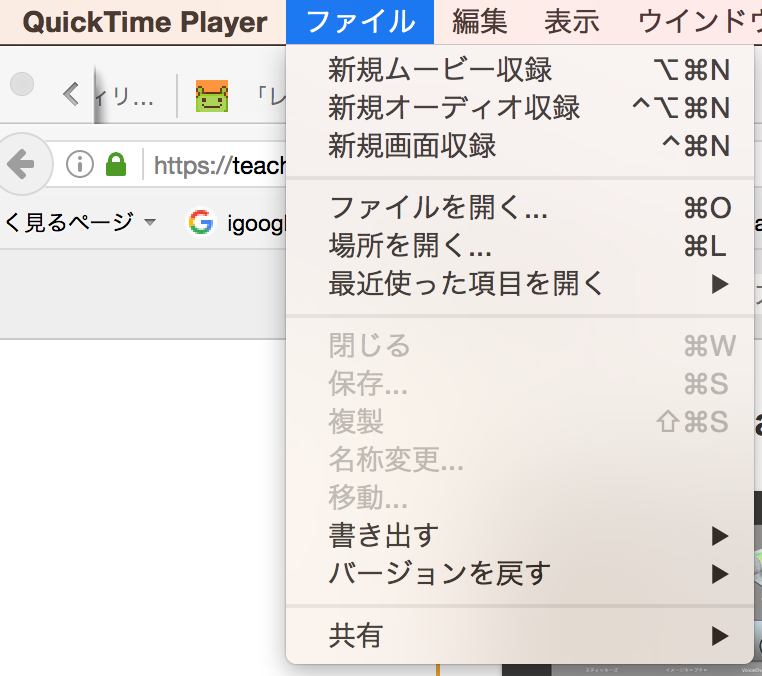Click the site information (i) icon

click(x=79, y=164)
